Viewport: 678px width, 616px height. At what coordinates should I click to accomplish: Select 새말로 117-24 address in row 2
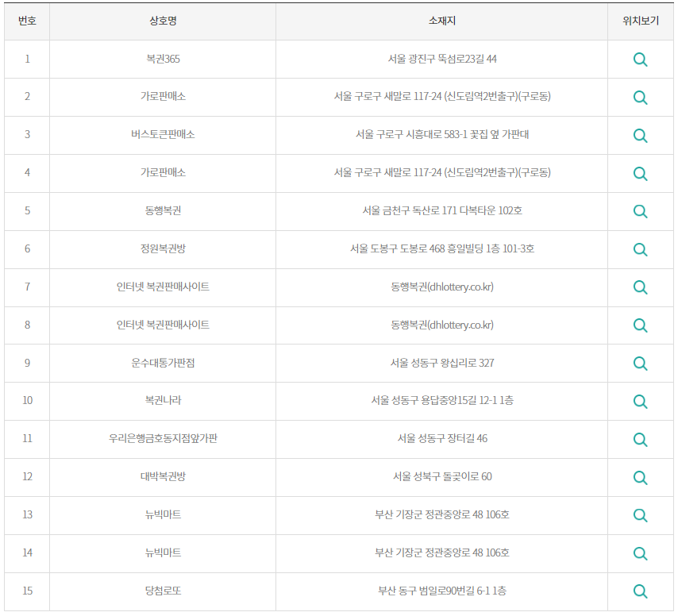click(x=442, y=96)
